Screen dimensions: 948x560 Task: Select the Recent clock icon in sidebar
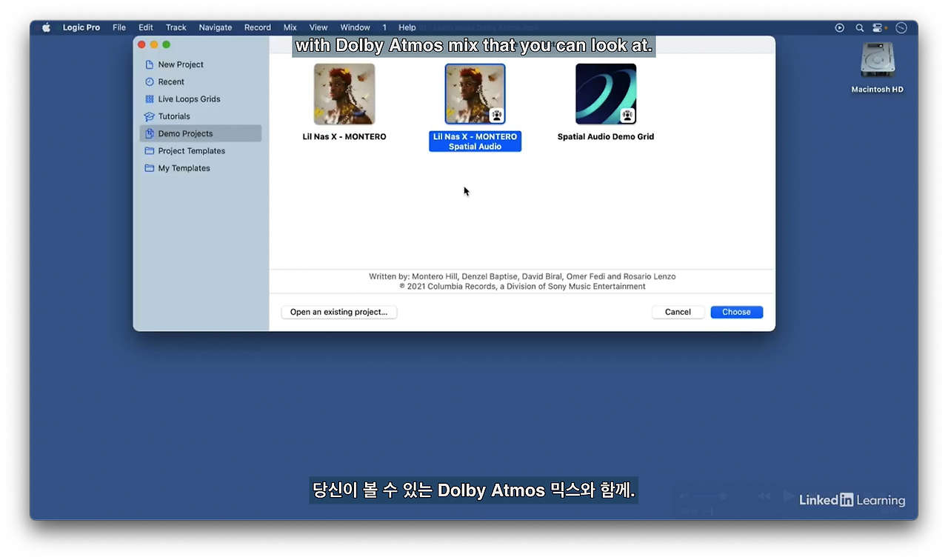pyautogui.click(x=150, y=81)
